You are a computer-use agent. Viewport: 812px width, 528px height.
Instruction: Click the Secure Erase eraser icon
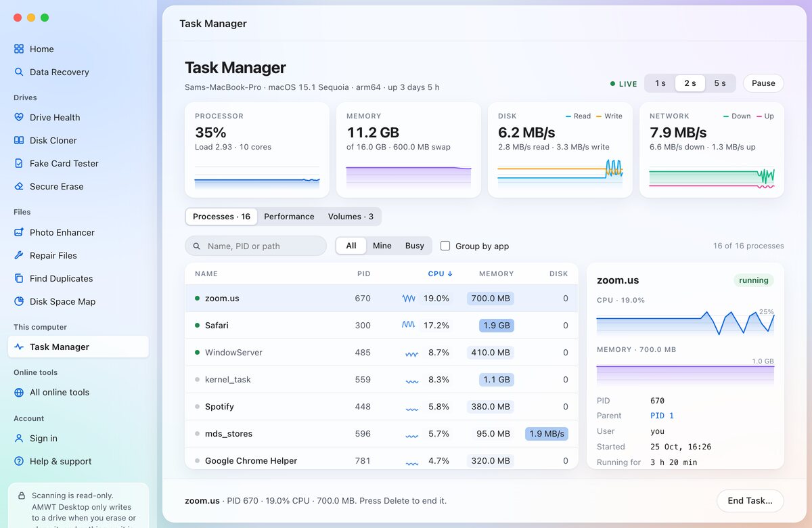point(19,186)
